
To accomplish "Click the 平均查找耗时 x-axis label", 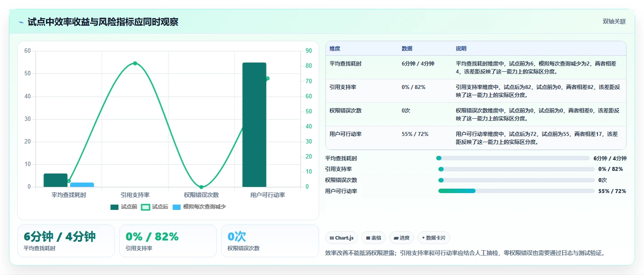I will tap(69, 195).
